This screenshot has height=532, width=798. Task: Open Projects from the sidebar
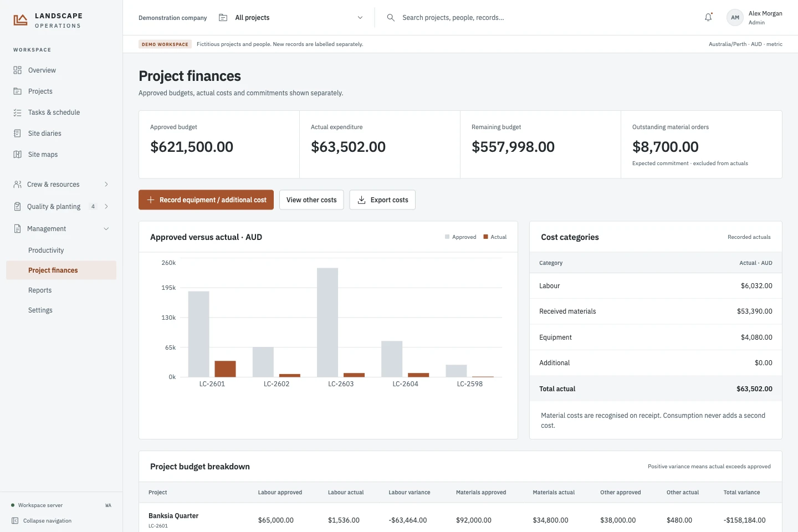[61, 91]
